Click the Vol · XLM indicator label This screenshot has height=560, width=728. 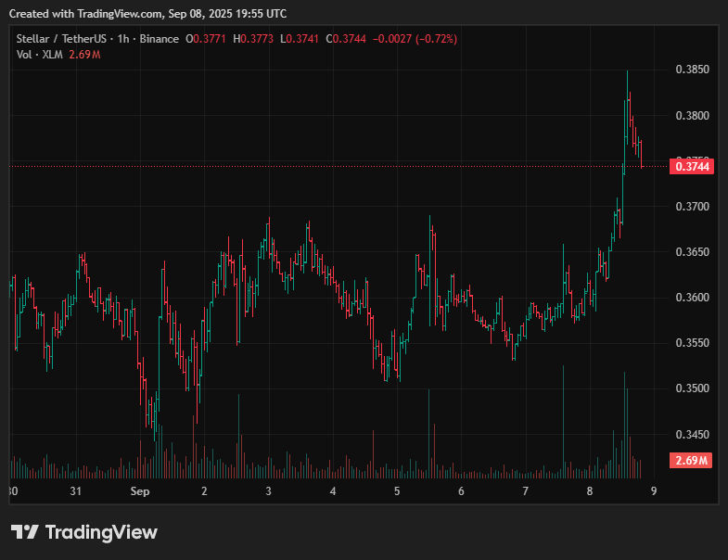tap(39, 55)
